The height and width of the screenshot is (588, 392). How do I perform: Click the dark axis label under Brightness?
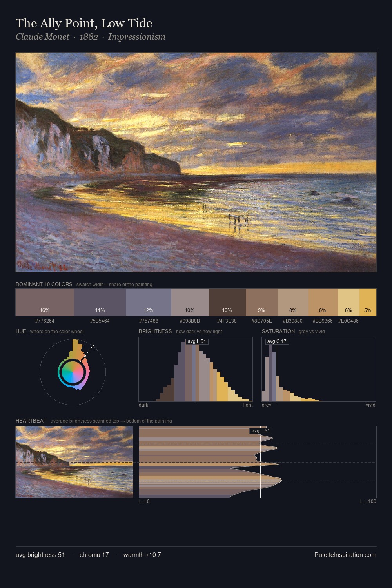click(x=143, y=405)
